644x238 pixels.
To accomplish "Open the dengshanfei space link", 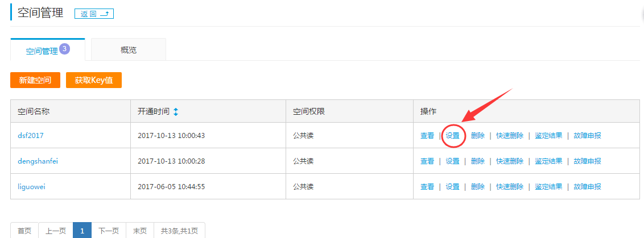I will click(38, 161).
